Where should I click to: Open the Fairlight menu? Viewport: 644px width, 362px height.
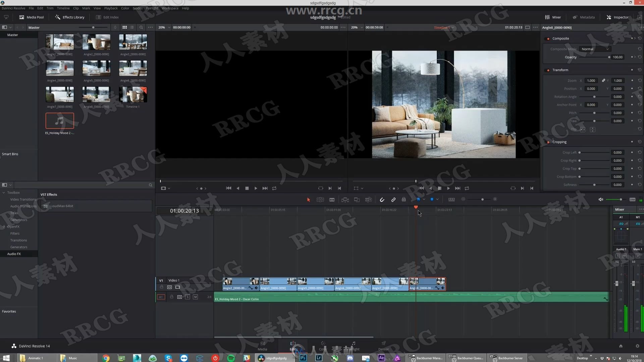(152, 8)
